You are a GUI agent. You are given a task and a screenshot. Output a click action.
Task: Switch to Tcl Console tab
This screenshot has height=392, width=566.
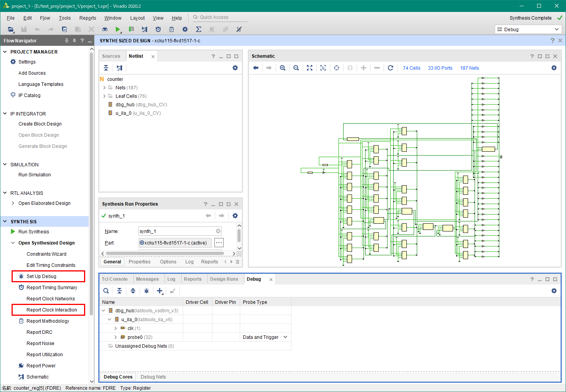pos(115,279)
